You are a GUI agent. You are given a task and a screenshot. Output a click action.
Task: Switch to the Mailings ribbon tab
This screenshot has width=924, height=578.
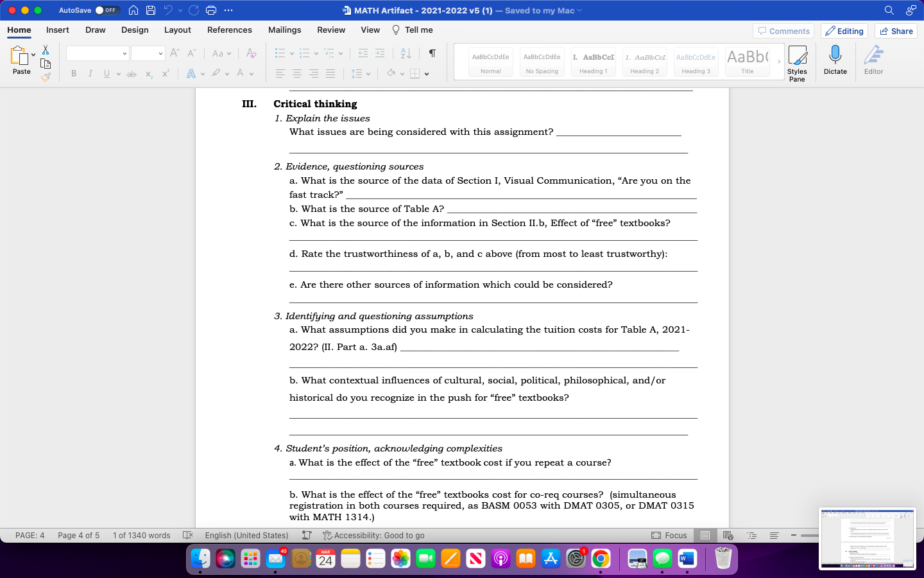tap(284, 30)
